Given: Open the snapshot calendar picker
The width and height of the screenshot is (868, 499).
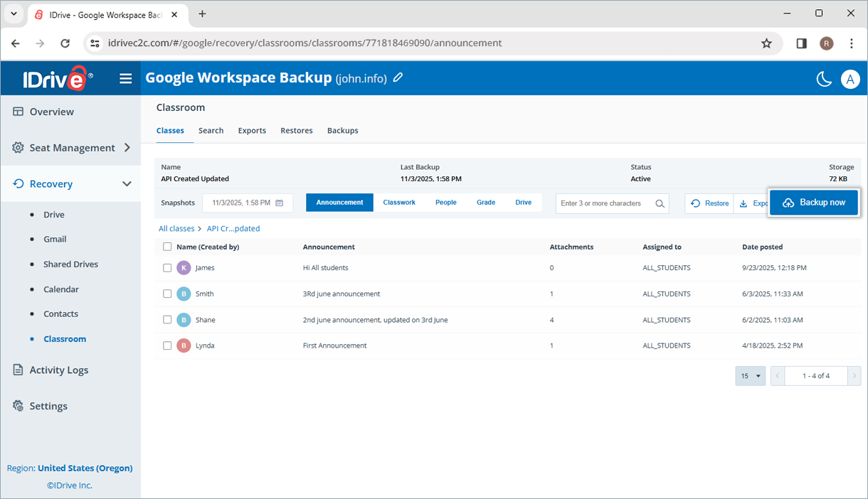Looking at the screenshot, I should click(280, 203).
